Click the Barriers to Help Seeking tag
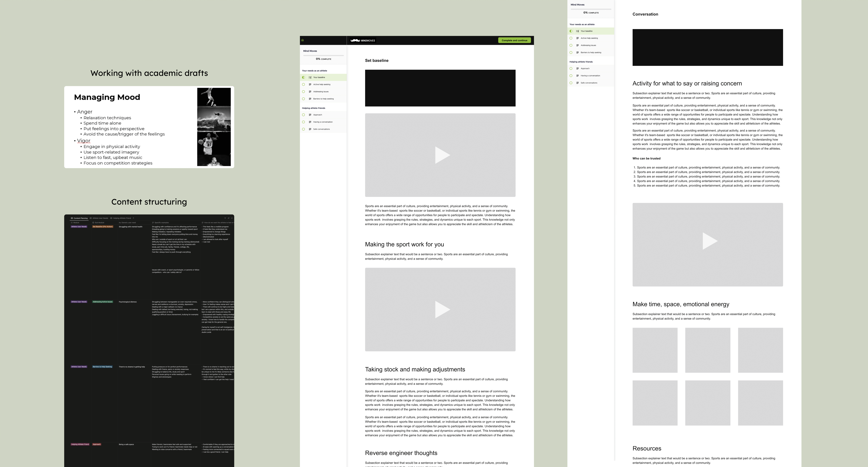 coord(102,367)
